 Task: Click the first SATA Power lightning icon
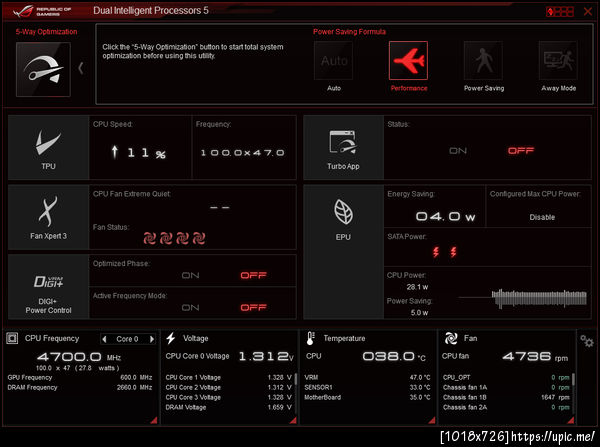coord(436,252)
